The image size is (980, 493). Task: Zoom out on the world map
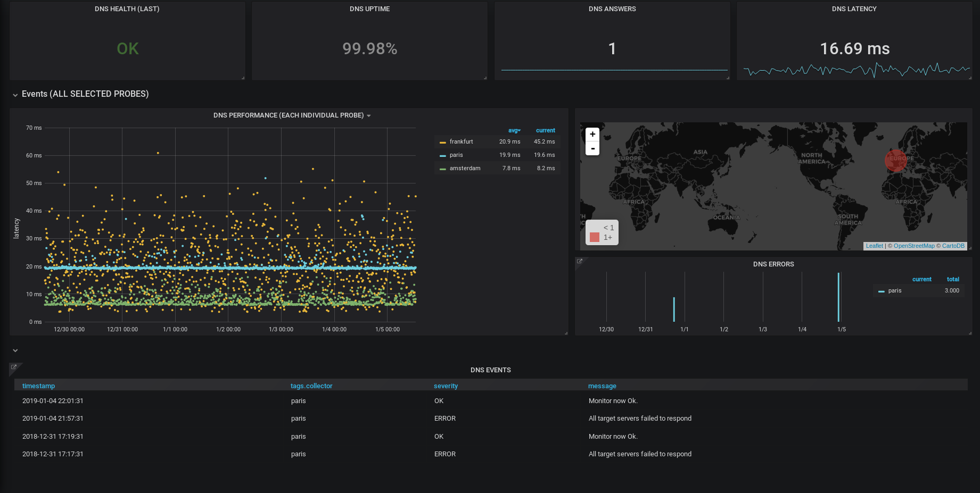pos(592,148)
